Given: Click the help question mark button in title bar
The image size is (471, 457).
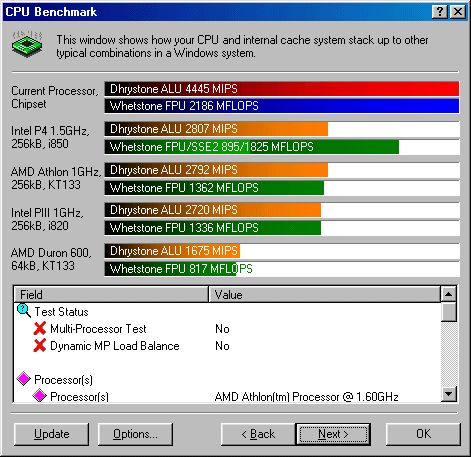Looking at the screenshot, I should (x=440, y=12).
